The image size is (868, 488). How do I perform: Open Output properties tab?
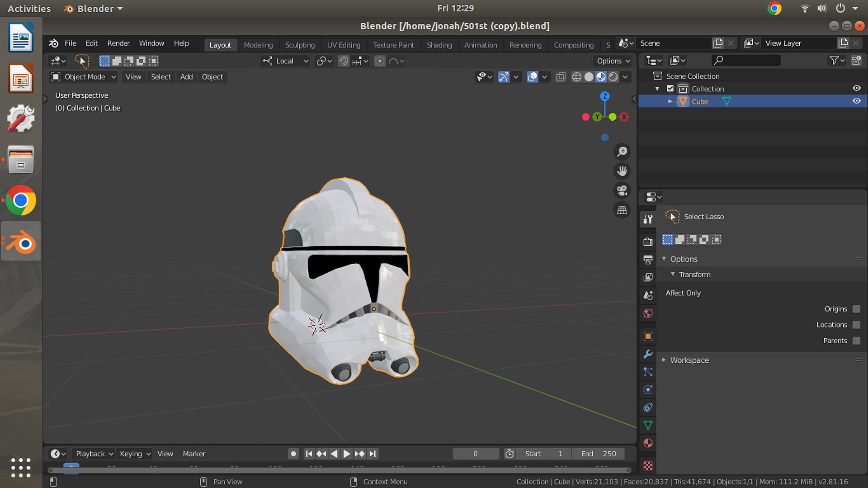click(648, 259)
